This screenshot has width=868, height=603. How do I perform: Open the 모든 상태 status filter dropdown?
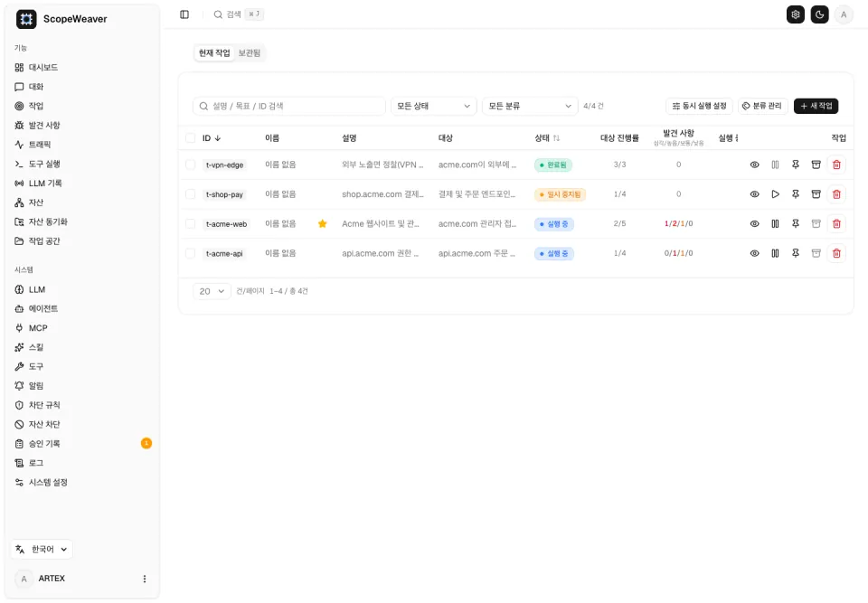coord(433,106)
